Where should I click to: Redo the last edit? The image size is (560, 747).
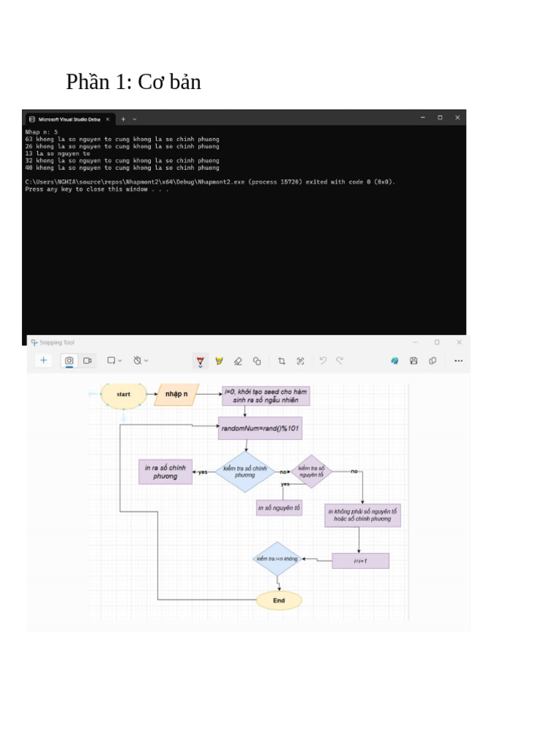[340, 360]
